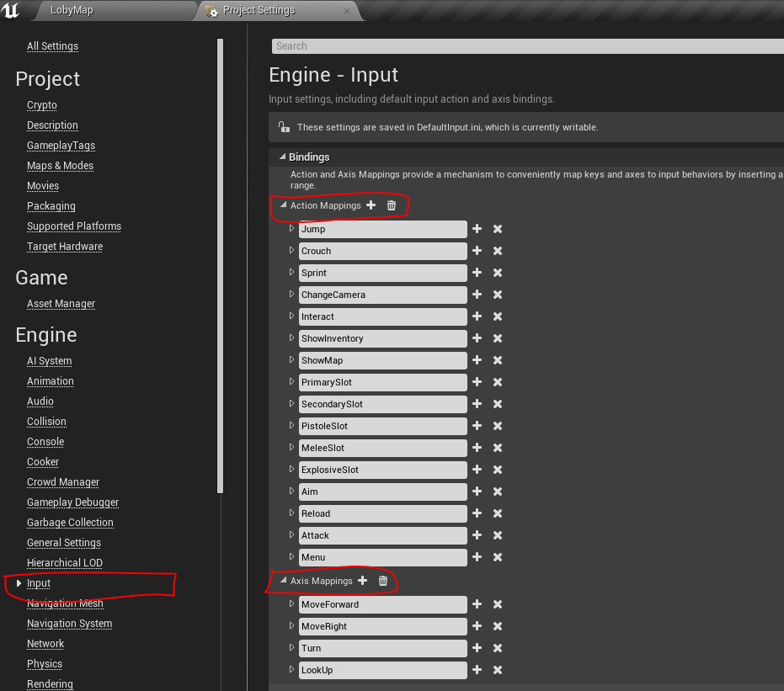Add a key binding to Attack action

477,535
